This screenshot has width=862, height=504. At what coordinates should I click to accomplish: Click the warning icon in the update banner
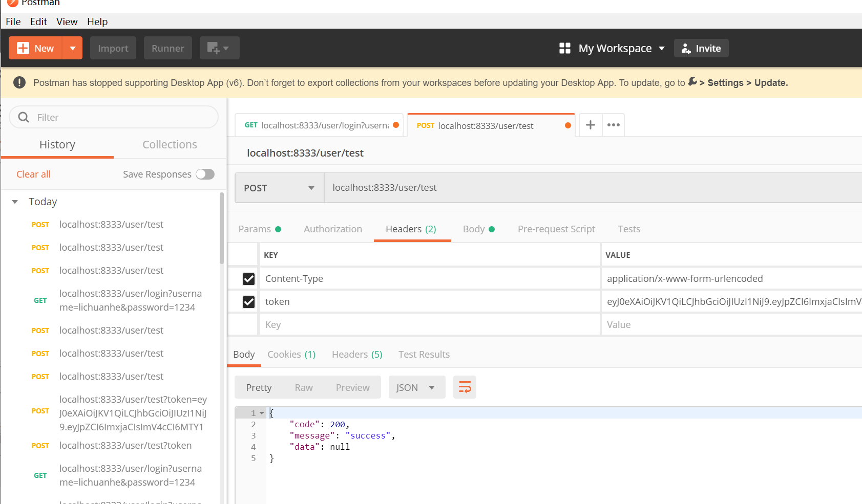(x=19, y=82)
